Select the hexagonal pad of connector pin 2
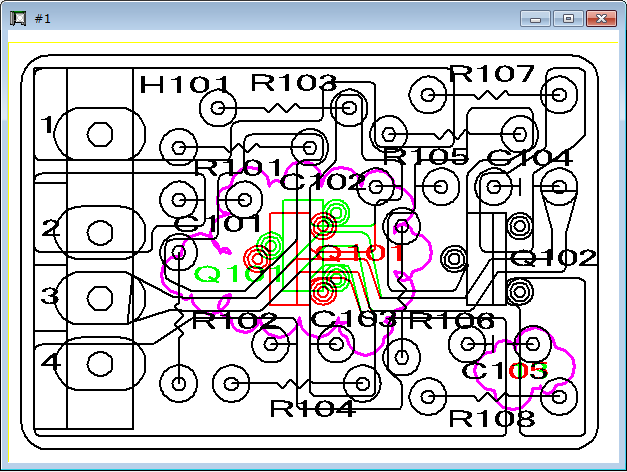This screenshot has width=627, height=472. click(99, 232)
